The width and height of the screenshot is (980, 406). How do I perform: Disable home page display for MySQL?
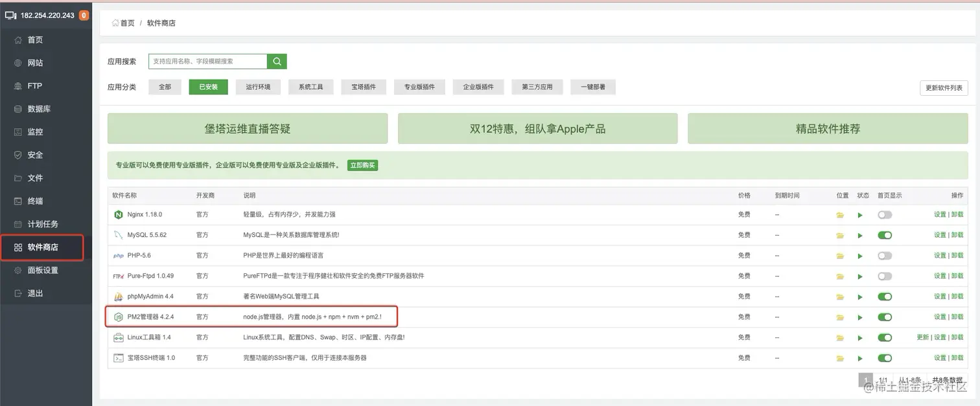(x=885, y=235)
